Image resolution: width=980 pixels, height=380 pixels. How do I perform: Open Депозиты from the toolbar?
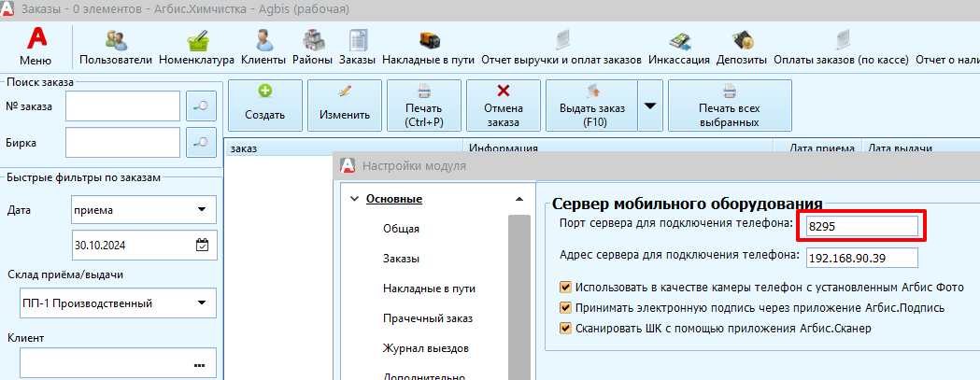[x=742, y=49]
